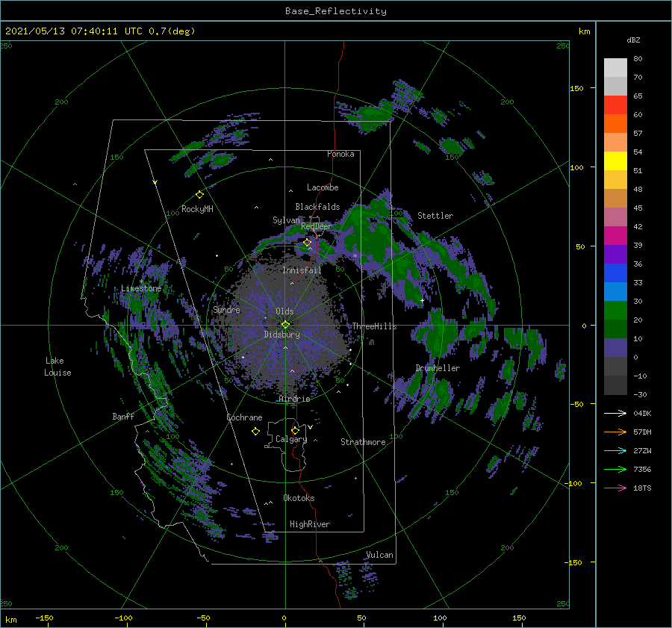Click the yellow diamond marker near Cochrane
This screenshot has height=628, width=672.
coord(255,432)
